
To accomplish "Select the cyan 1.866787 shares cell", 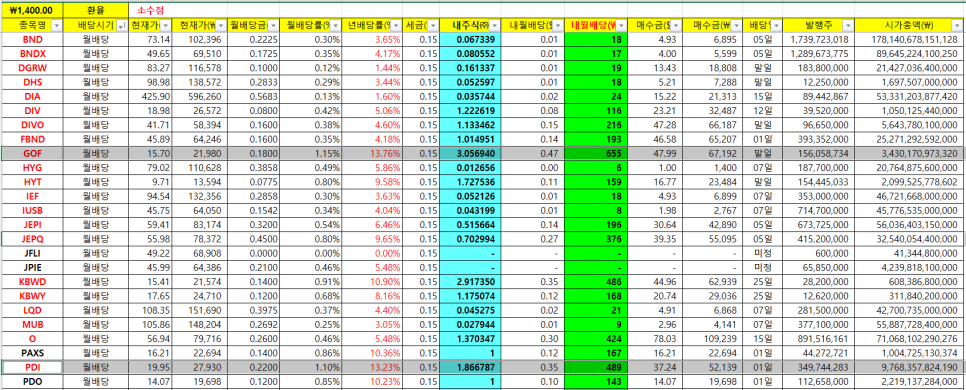I will (471, 367).
